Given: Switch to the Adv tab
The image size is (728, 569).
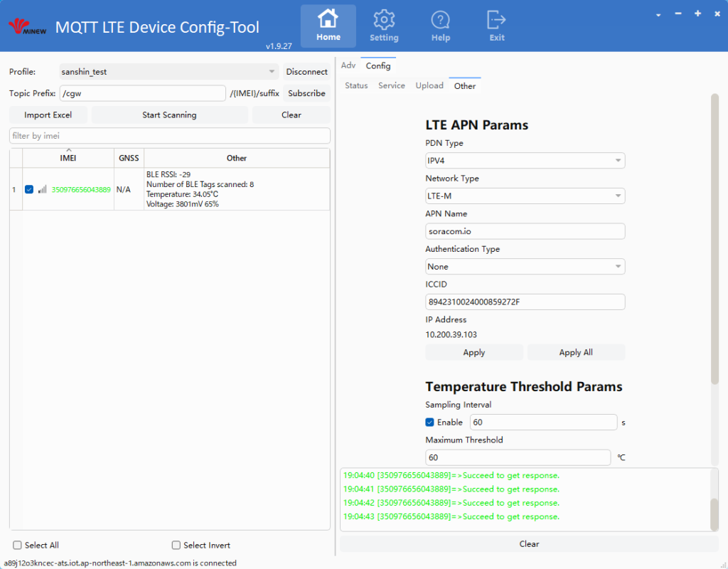Looking at the screenshot, I should pyautogui.click(x=348, y=65).
